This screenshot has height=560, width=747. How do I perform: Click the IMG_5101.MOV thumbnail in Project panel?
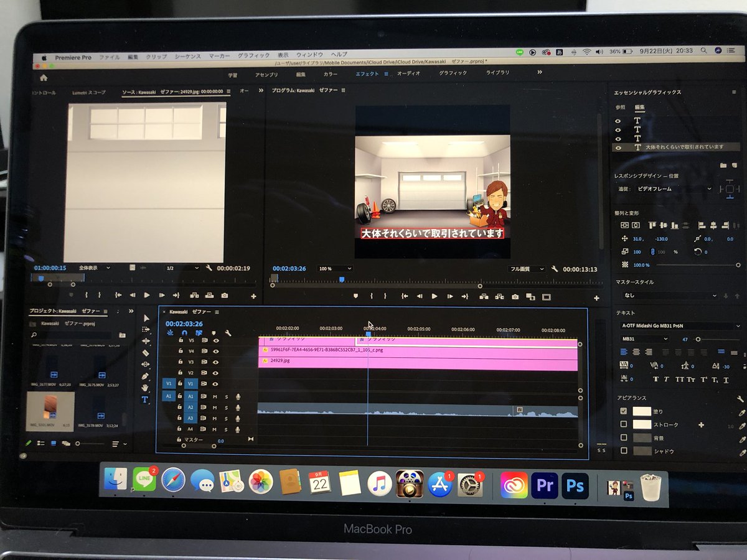point(50,412)
